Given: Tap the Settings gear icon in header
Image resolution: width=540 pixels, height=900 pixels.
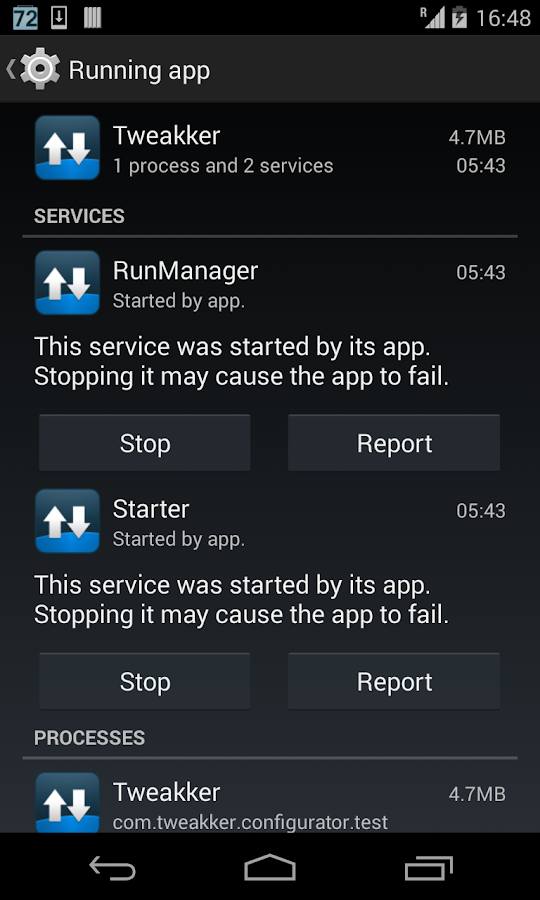Looking at the screenshot, I should click(40, 69).
